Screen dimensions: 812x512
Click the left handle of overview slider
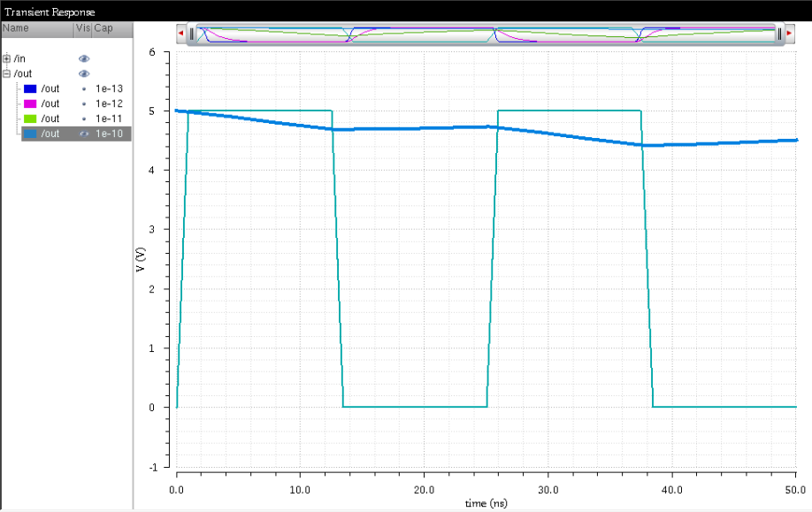[191, 34]
